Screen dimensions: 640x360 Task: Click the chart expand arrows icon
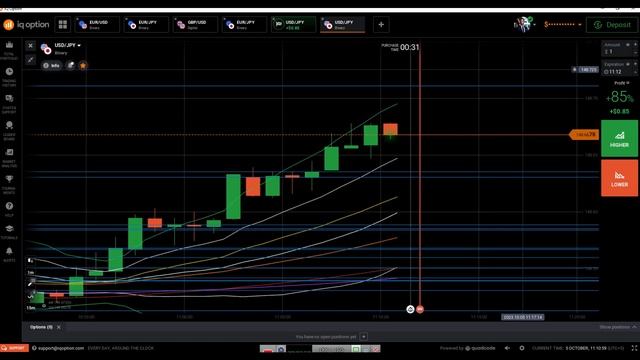pos(30,60)
